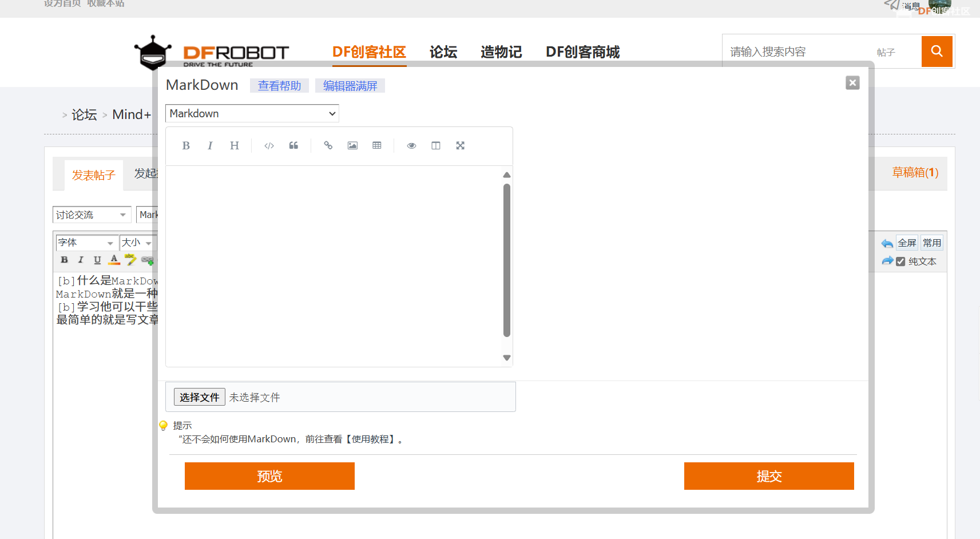Insert a blockquote with the quote icon

[293, 146]
